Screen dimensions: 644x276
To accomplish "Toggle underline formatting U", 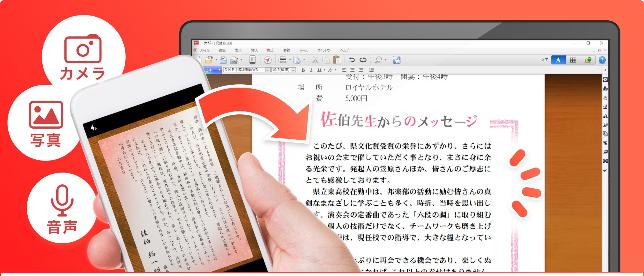I will pyautogui.click(x=319, y=70).
